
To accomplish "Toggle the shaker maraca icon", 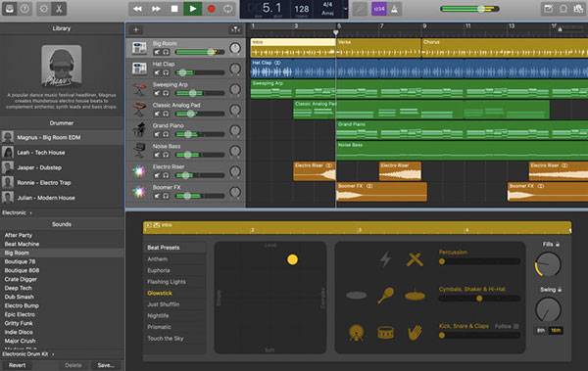I will tap(386, 295).
